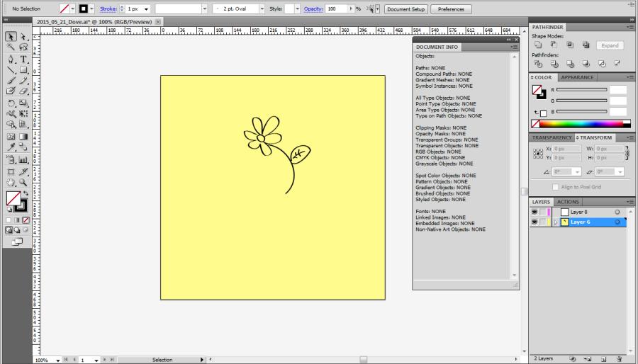The image size is (638, 364).
Task: Toggle lock box for Layer 6
Action: 543,222
